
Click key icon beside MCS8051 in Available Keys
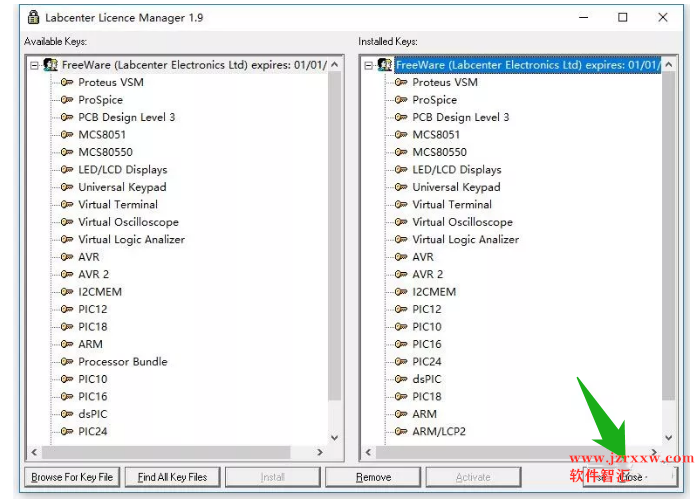pyautogui.click(x=67, y=135)
